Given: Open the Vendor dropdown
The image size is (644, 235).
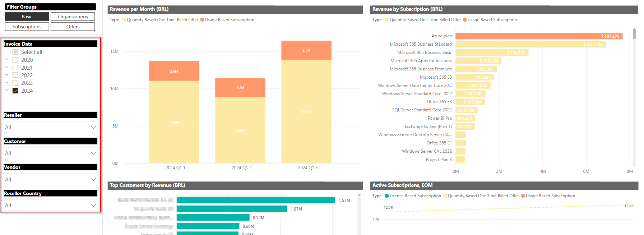Looking at the screenshot, I should coord(51,179).
